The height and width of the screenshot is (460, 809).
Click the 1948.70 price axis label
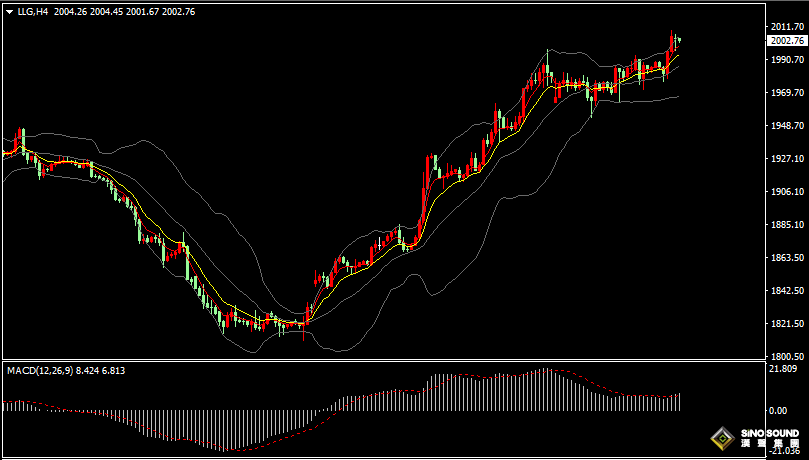click(x=784, y=125)
